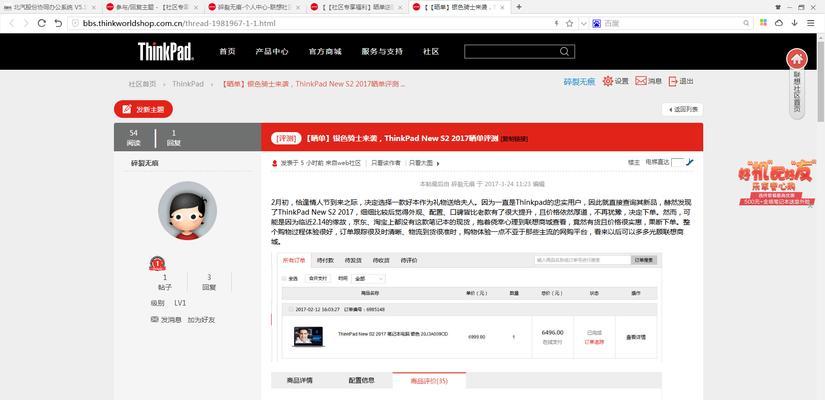Switch to the 商品详情 tab
825x400 pixels.
tap(299, 380)
